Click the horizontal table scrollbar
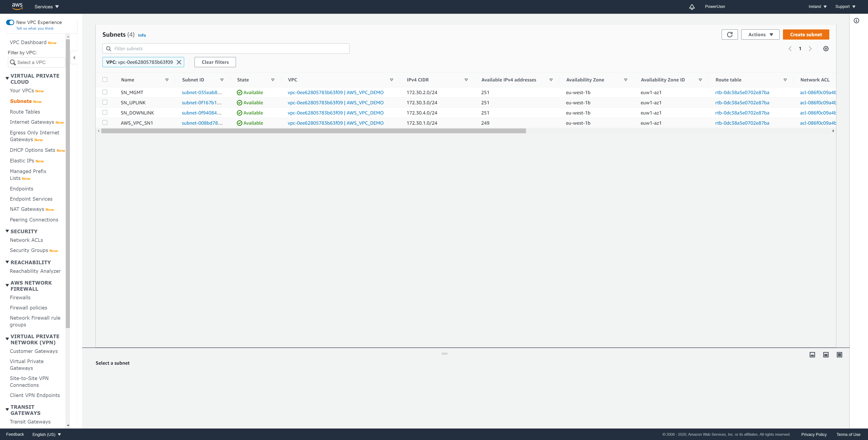 pos(313,131)
